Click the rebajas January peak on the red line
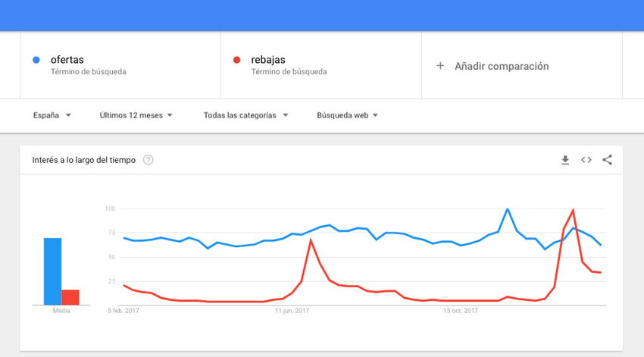 coord(573,210)
